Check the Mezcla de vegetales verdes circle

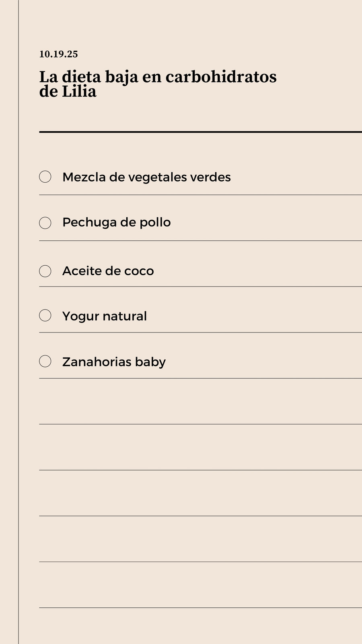(45, 177)
